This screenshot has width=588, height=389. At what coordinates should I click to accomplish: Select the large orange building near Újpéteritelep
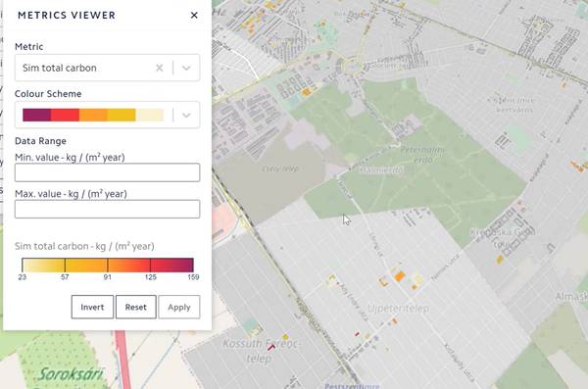pos(400,276)
